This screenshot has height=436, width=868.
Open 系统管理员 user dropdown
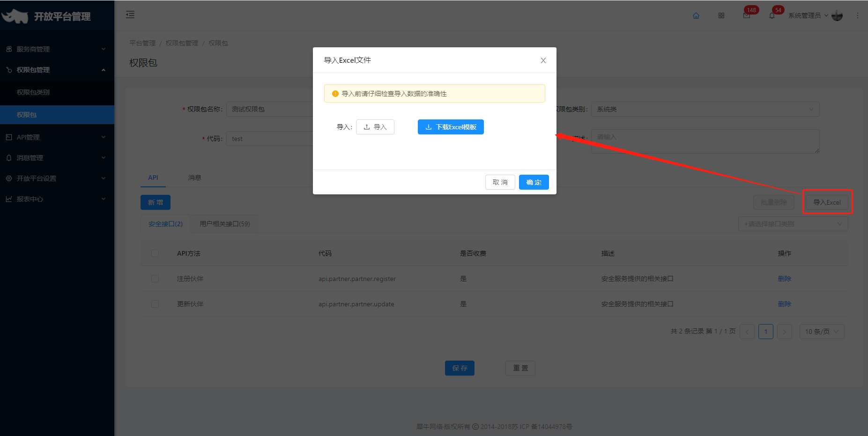pos(808,15)
